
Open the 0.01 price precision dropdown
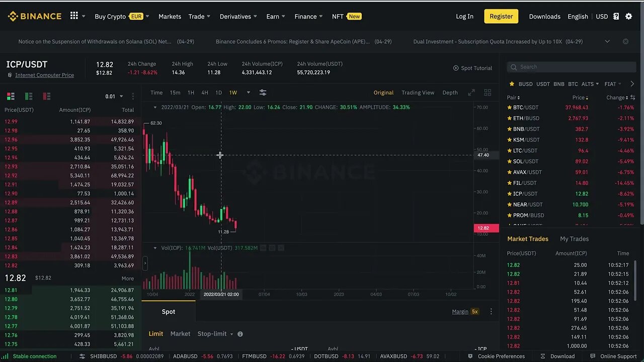pyautogui.click(x=114, y=96)
